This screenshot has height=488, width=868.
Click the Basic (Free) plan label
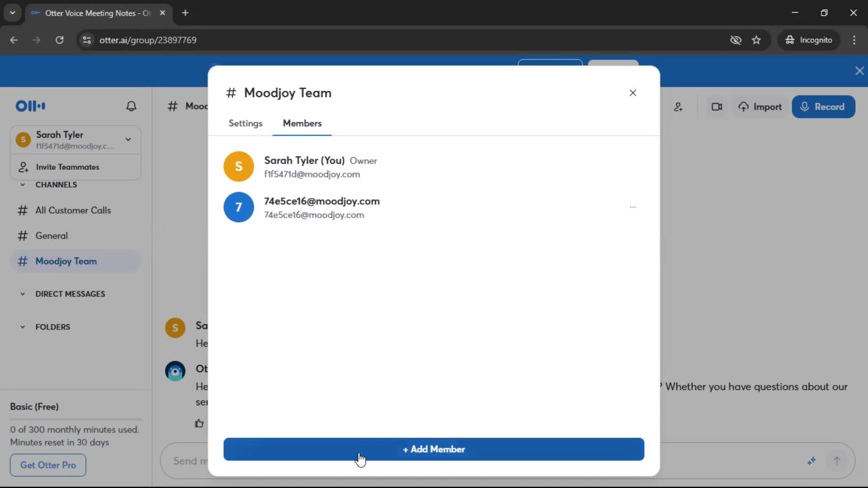[x=34, y=407]
